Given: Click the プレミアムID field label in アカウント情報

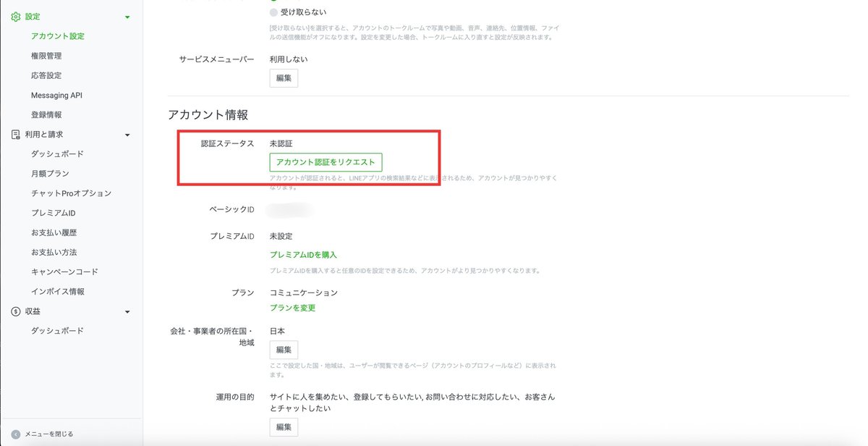Looking at the screenshot, I should 231,236.
